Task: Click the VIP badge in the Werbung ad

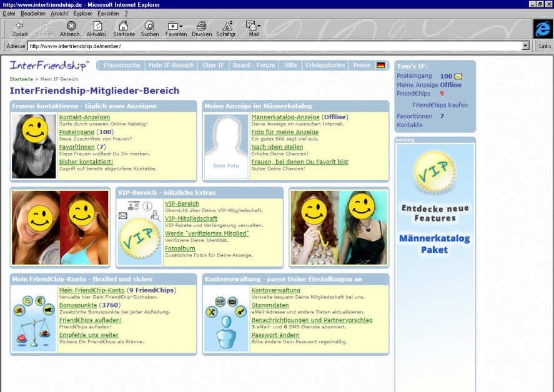Action: (435, 172)
